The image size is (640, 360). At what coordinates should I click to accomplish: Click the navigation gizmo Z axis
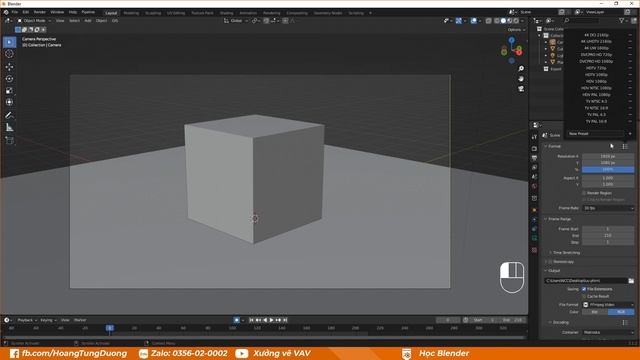[x=511, y=40]
